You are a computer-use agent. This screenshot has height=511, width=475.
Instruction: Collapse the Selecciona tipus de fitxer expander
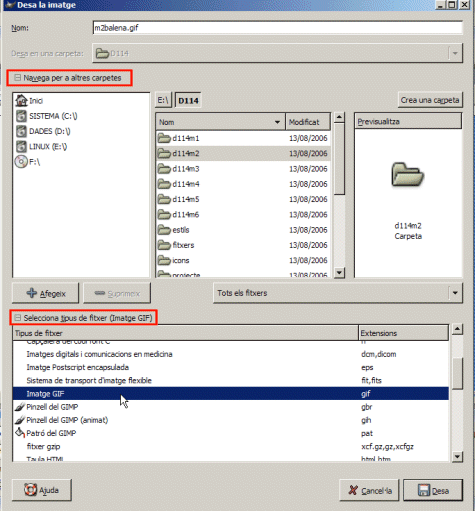point(18,318)
